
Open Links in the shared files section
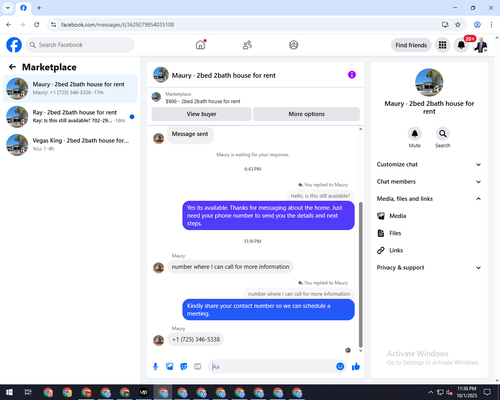(429, 250)
